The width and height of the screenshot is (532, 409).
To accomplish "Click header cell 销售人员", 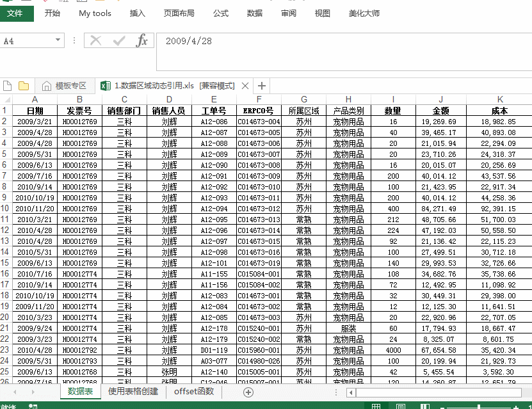I will click(x=169, y=111).
